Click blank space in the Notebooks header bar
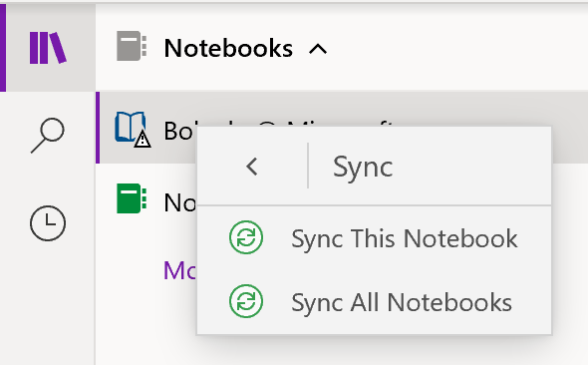 point(450,48)
